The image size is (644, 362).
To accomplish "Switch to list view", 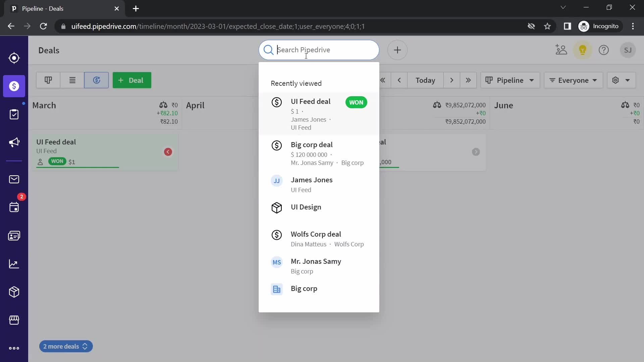I will coord(72,80).
